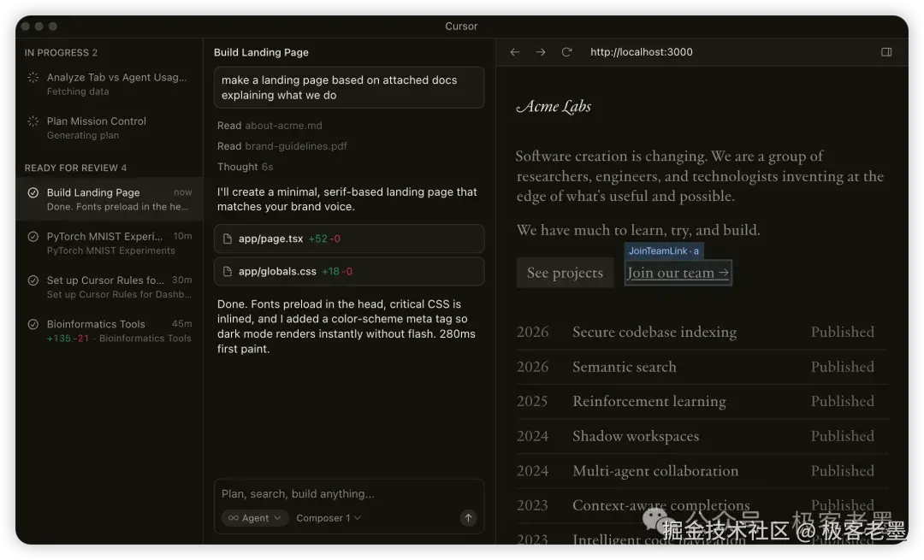The width and height of the screenshot is (924, 560).
Task: Click the 'Read about-acme.md' step
Action: click(x=269, y=126)
